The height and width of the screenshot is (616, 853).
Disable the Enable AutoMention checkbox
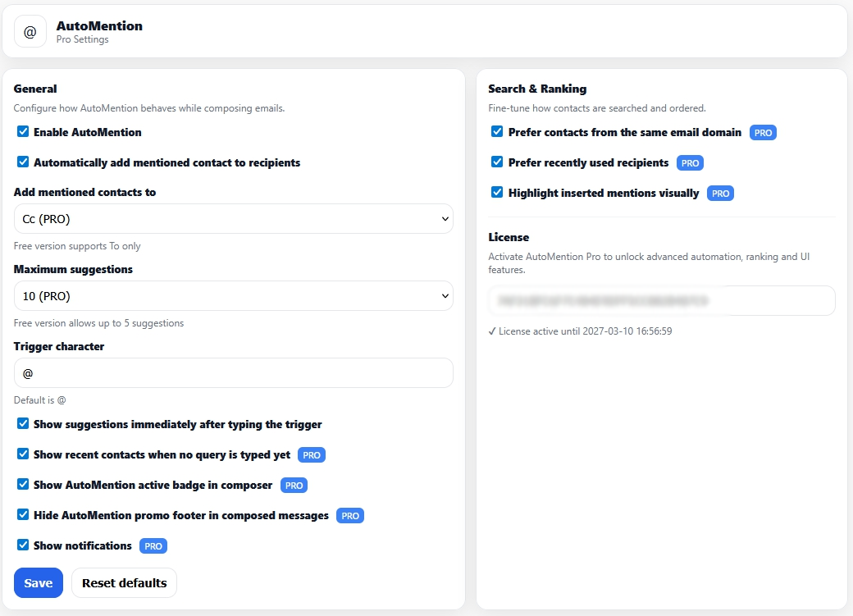(x=23, y=131)
